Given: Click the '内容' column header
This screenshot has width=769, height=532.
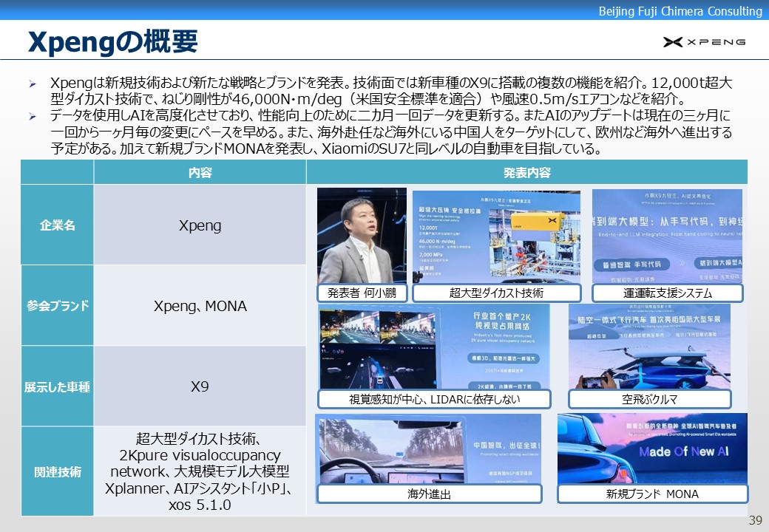Looking at the screenshot, I should click(x=200, y=172).
